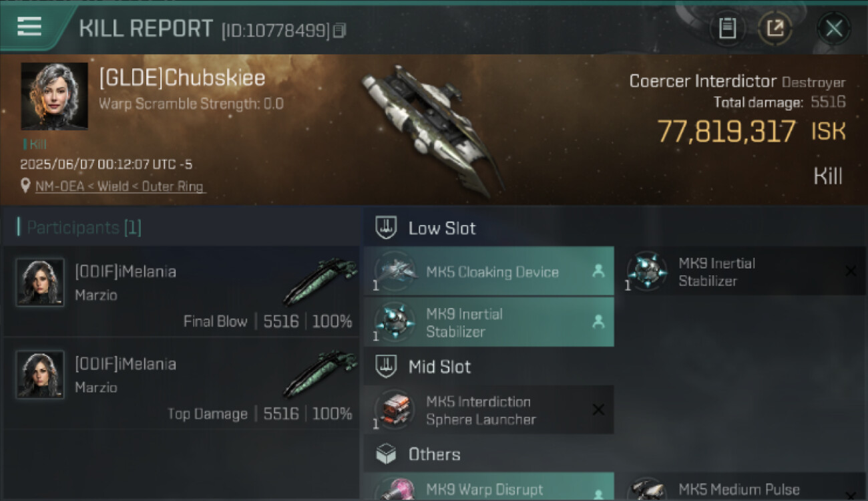
Task: Click the MK5 Cloaking Device icon
Action: click(x=395, y=271)
